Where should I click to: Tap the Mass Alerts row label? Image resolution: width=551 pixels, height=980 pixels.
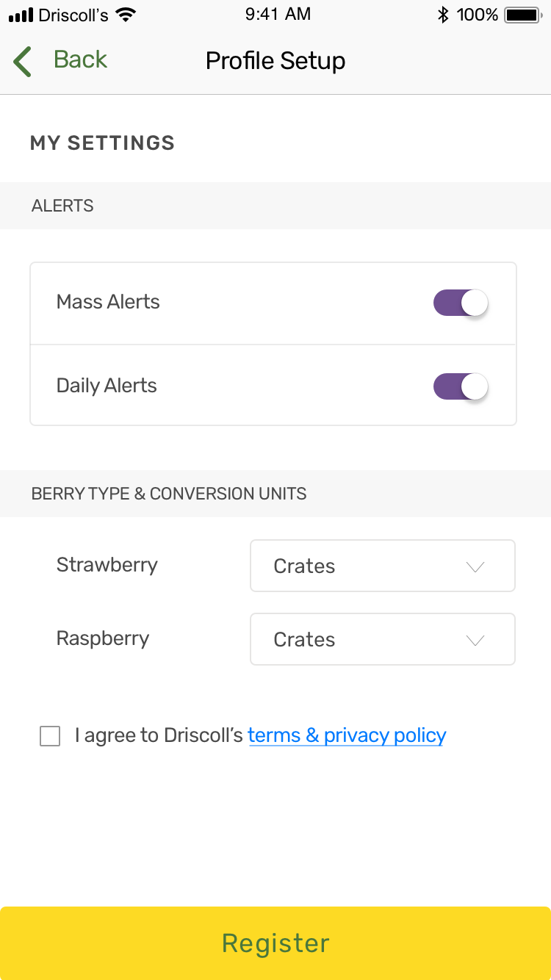pyautogui.click(x=108, y=302)
